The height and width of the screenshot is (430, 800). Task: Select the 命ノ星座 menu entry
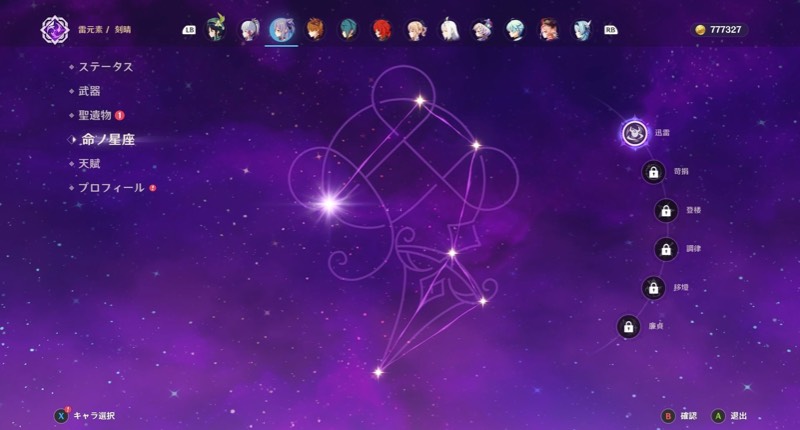pos(108,139)
